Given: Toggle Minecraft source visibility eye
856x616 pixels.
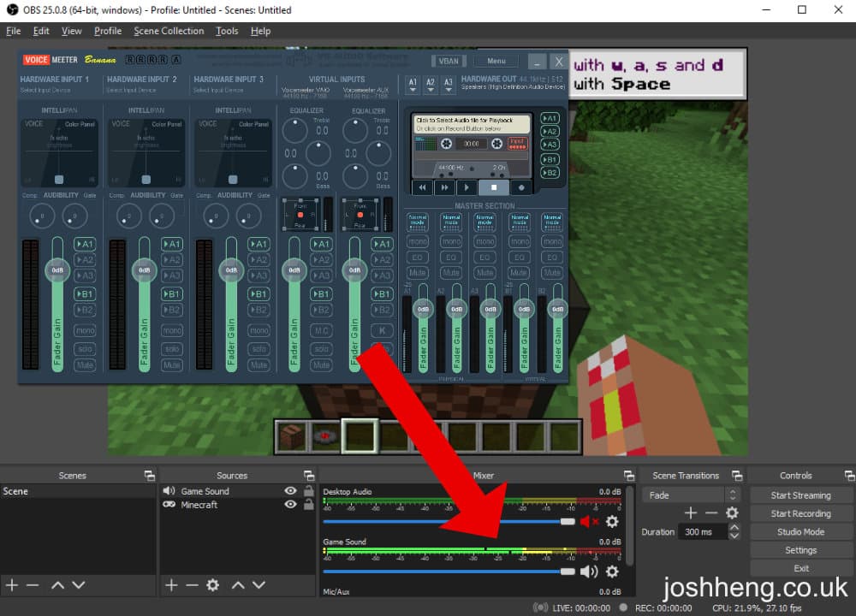Looking at the screenshot, I should (290, 505).
